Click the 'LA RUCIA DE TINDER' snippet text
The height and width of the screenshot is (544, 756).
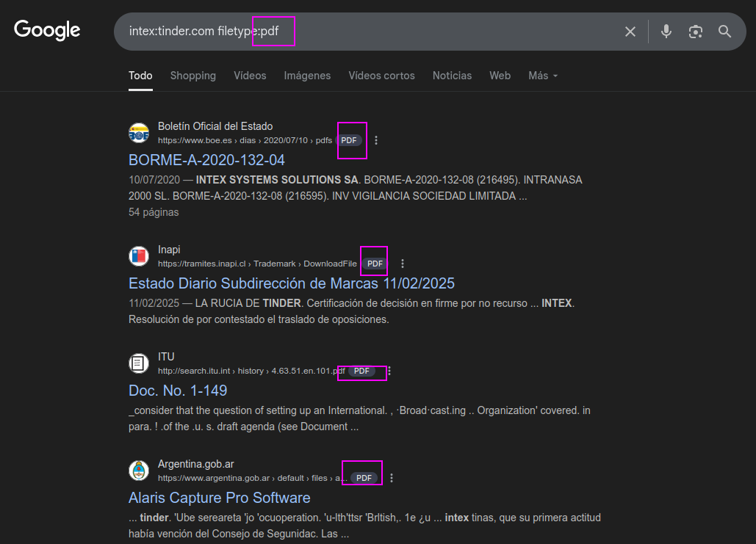248,303
